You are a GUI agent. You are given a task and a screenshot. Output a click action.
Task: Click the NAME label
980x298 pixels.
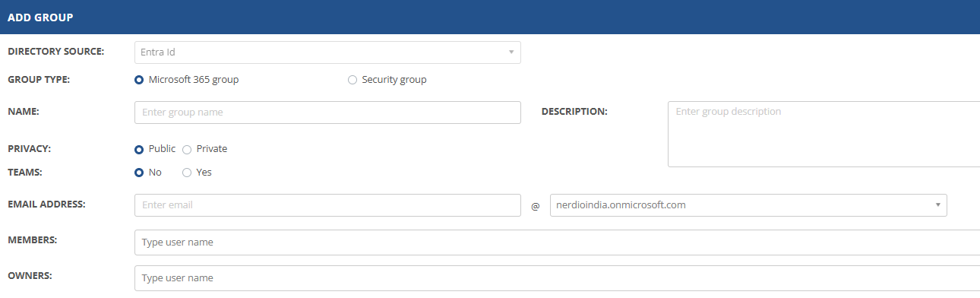click(x=23, y=112)
